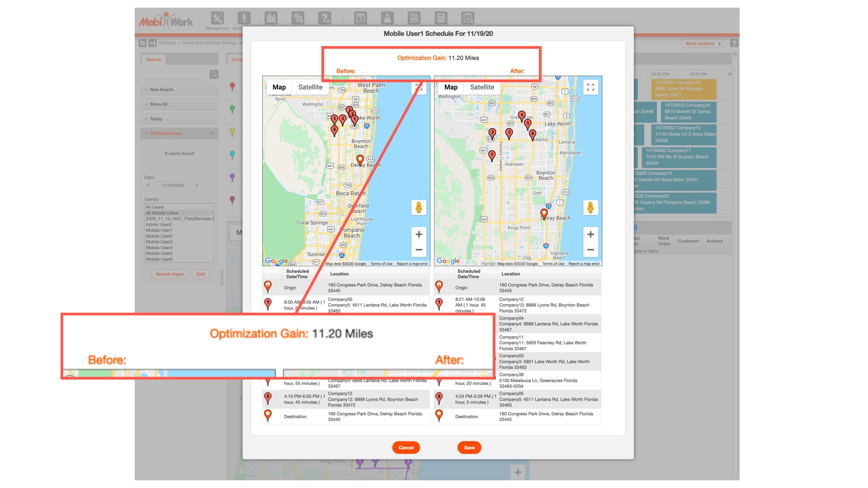Open the Search tab in sidebar

click(153, 60)
